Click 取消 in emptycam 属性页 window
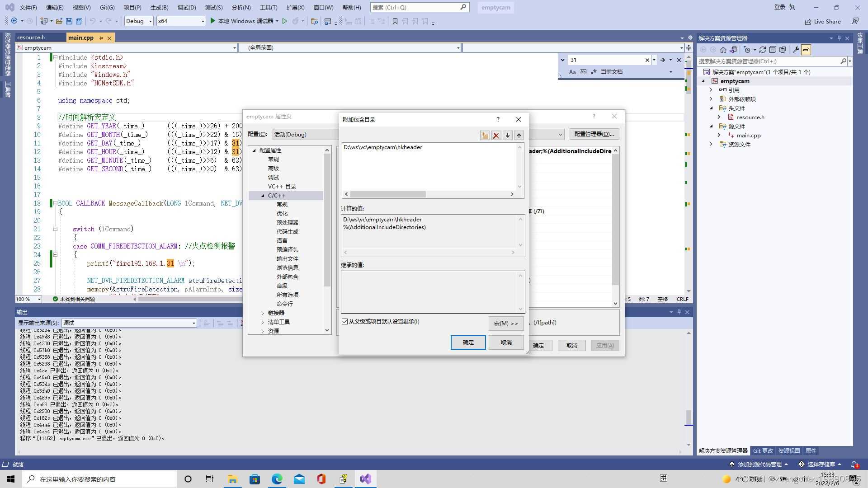This screenshot has height=488, width=868. (x=572, y=345)
